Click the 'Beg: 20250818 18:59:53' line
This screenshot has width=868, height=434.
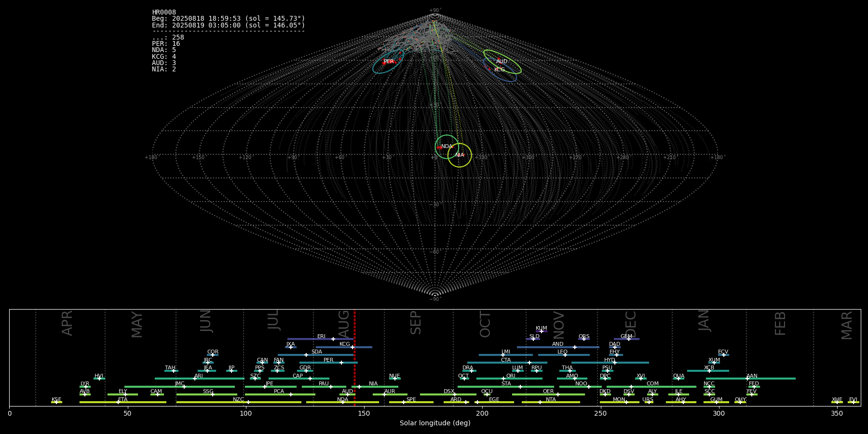(x=229, y=19)
